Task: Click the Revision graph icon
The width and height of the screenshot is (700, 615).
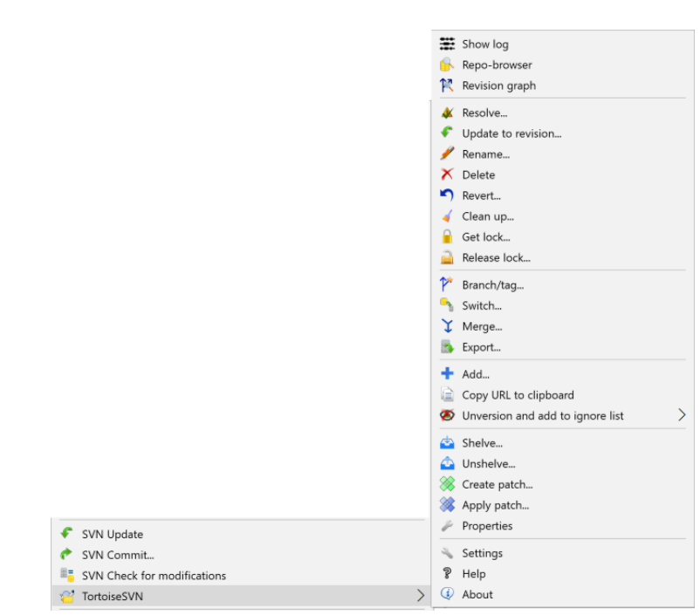Action: (447, 85)
